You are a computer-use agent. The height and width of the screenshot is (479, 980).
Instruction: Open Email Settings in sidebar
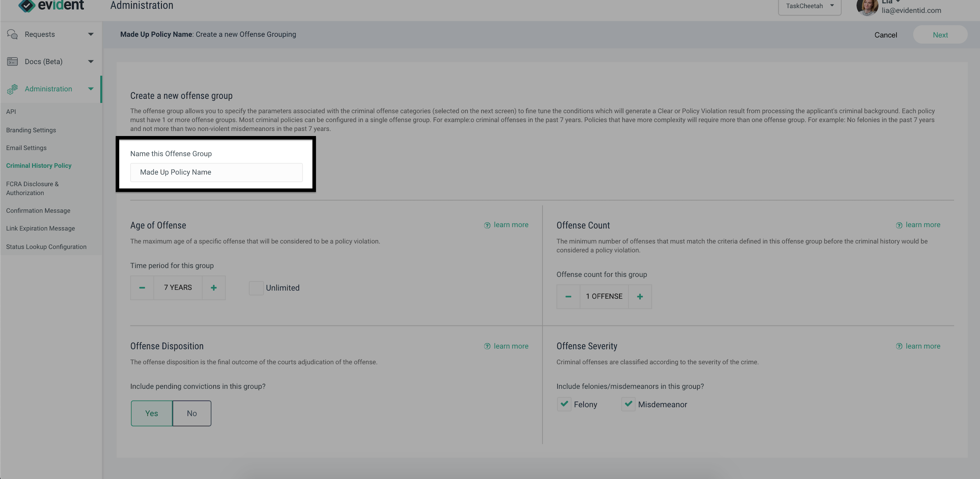click(26, 148)
